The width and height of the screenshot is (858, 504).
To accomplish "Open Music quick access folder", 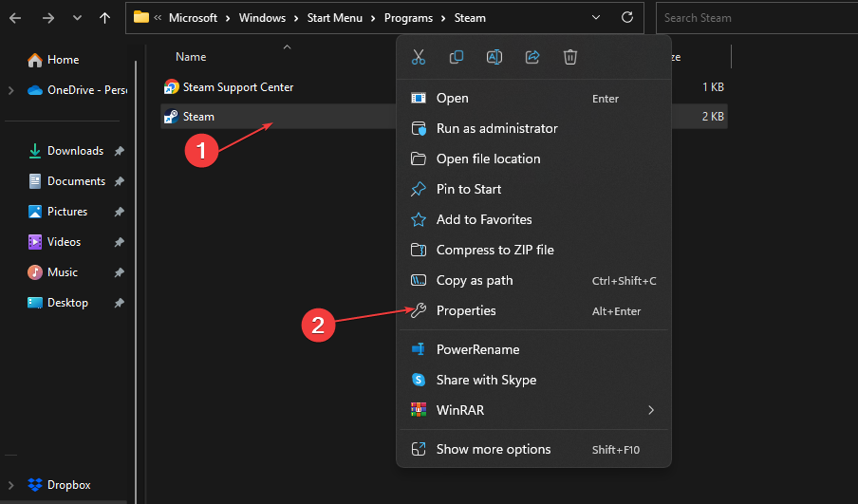I will pyautogui.click(x=52, y=272).
